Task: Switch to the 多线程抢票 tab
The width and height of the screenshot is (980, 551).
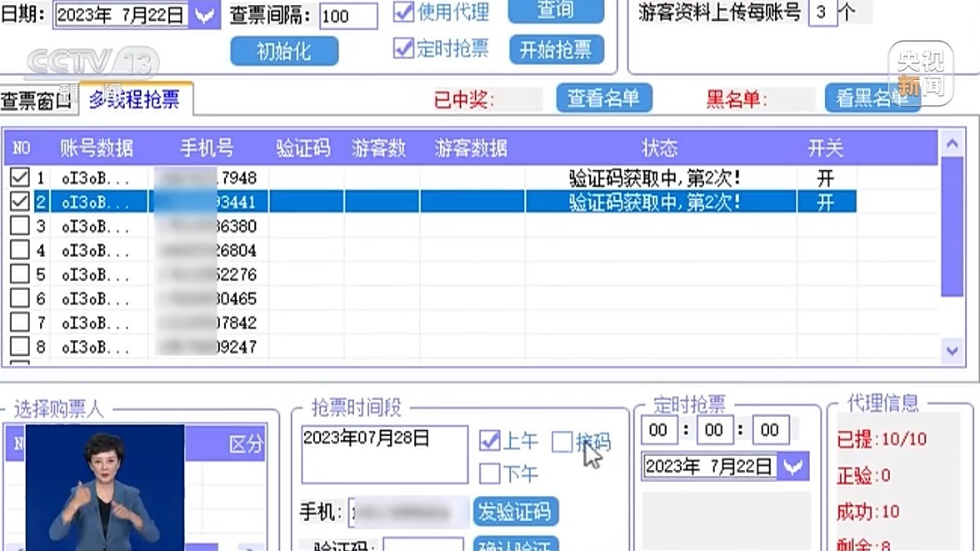Action: click(x=134, y=100)
